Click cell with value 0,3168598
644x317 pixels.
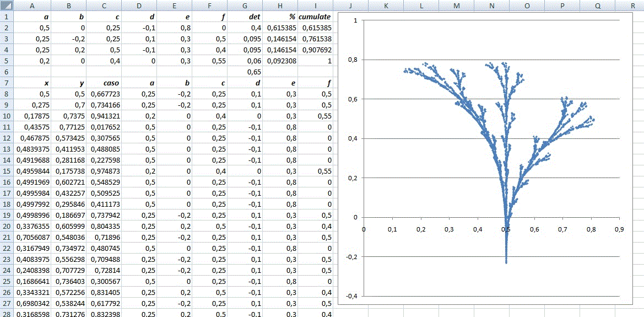click(33, 314)
